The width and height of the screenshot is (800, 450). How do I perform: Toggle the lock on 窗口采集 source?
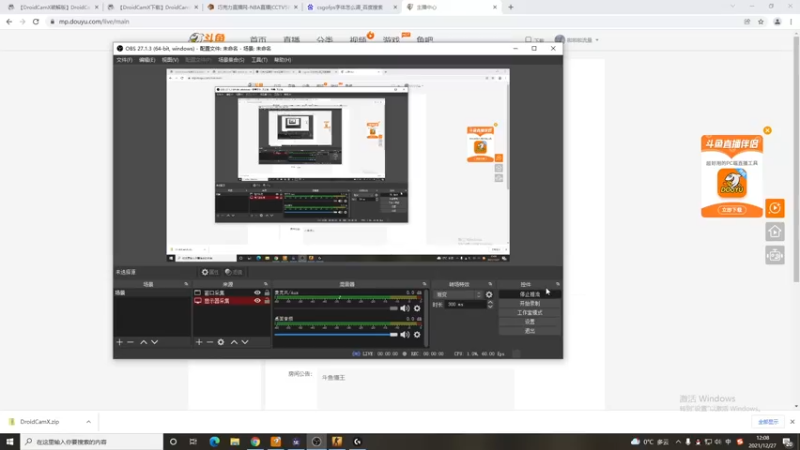pyautogui.click(x=266, y=293)
